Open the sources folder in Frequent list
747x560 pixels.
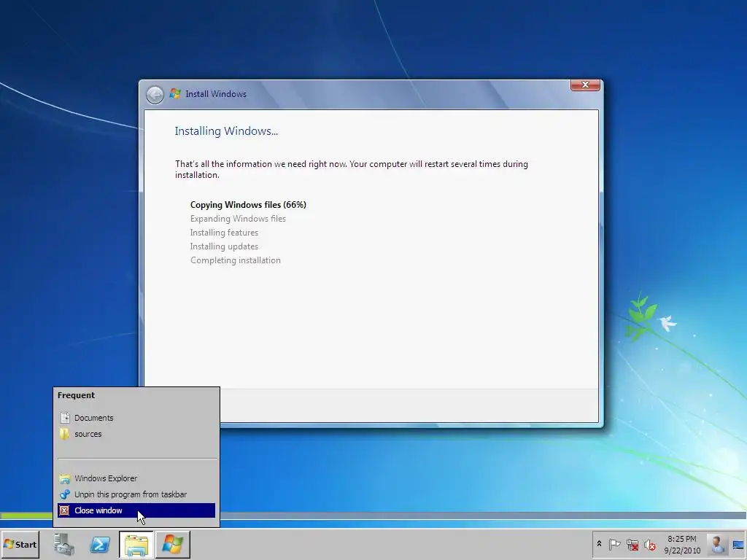tap(136, 434)
